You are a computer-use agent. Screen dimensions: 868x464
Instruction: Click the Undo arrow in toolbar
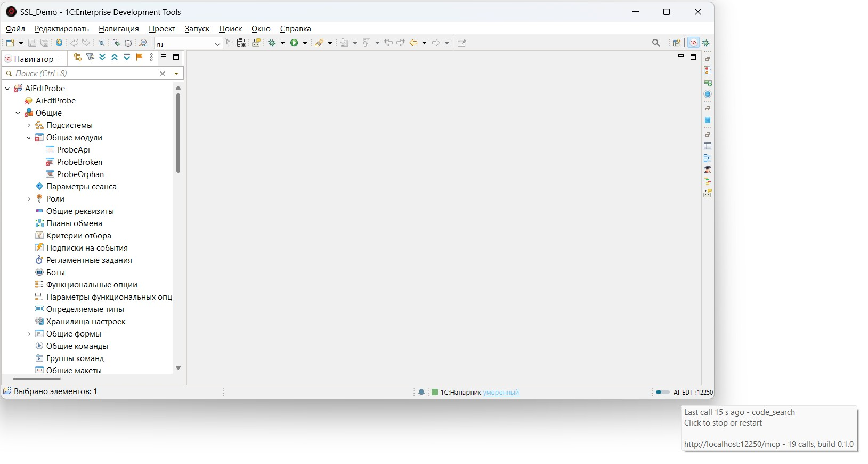(x=74, y=43)
